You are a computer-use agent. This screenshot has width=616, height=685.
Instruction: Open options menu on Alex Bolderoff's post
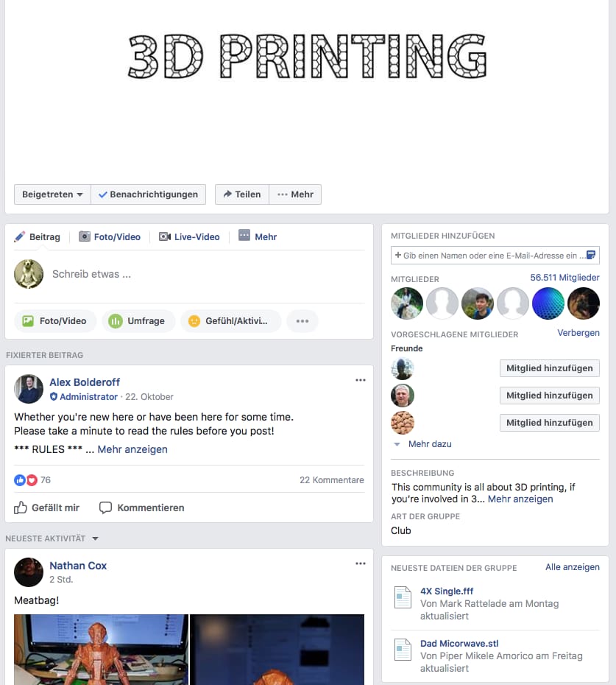point(360,380)
